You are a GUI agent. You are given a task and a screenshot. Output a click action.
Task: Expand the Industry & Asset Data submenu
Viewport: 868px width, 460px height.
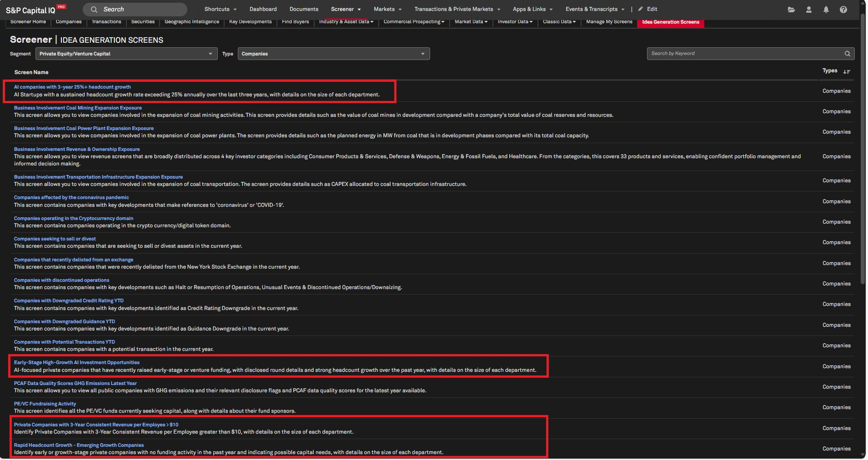tap(346, 22)
